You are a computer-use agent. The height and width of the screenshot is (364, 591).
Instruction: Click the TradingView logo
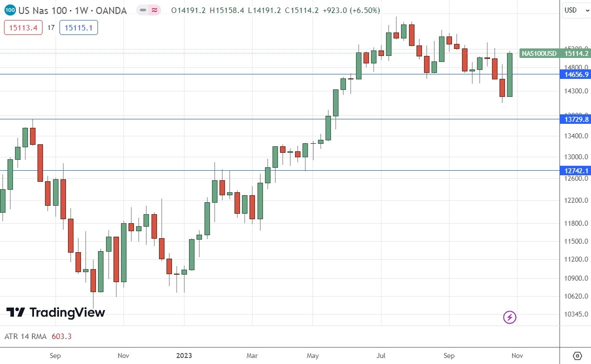click(55, 313)
